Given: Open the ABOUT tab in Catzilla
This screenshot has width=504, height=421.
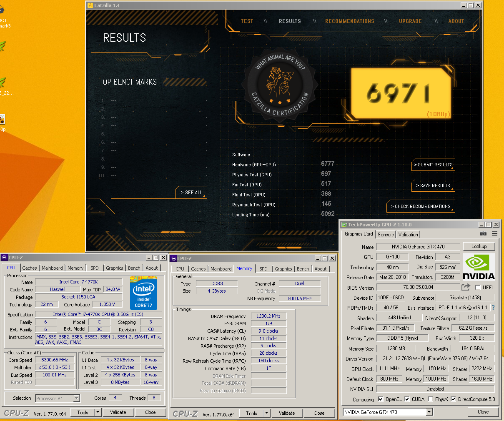Looking at the screenshot, I should tap(456, 21).
